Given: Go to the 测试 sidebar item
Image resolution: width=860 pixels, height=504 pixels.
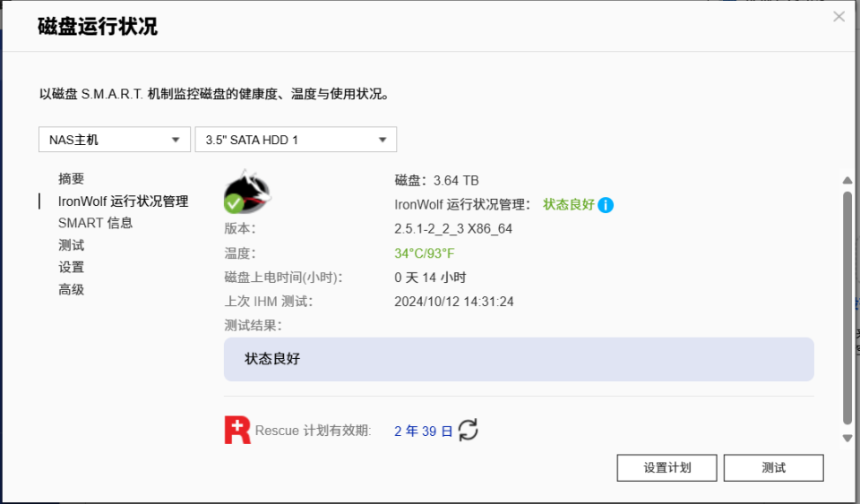Looking at the screenshot, I should pyautogui.click(x=72, y=245).
